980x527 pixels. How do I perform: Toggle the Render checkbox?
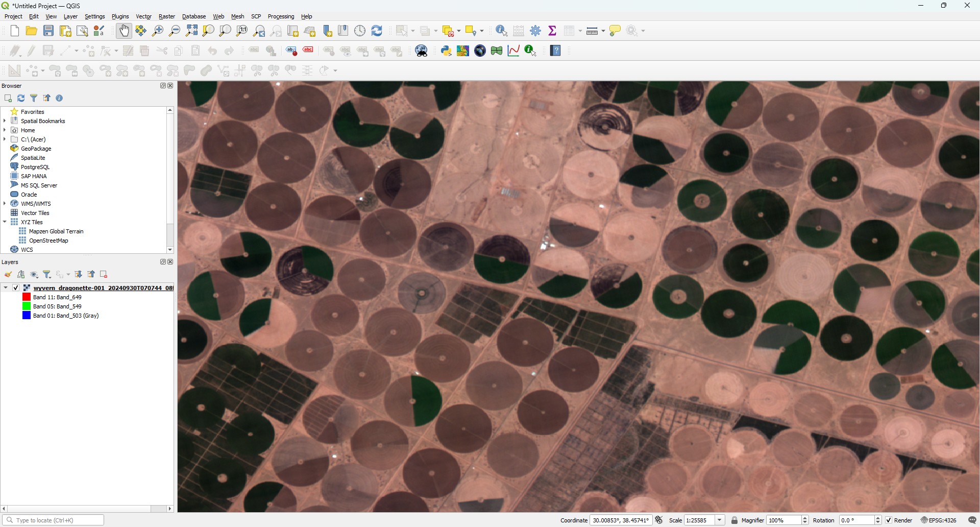point(889,520)
